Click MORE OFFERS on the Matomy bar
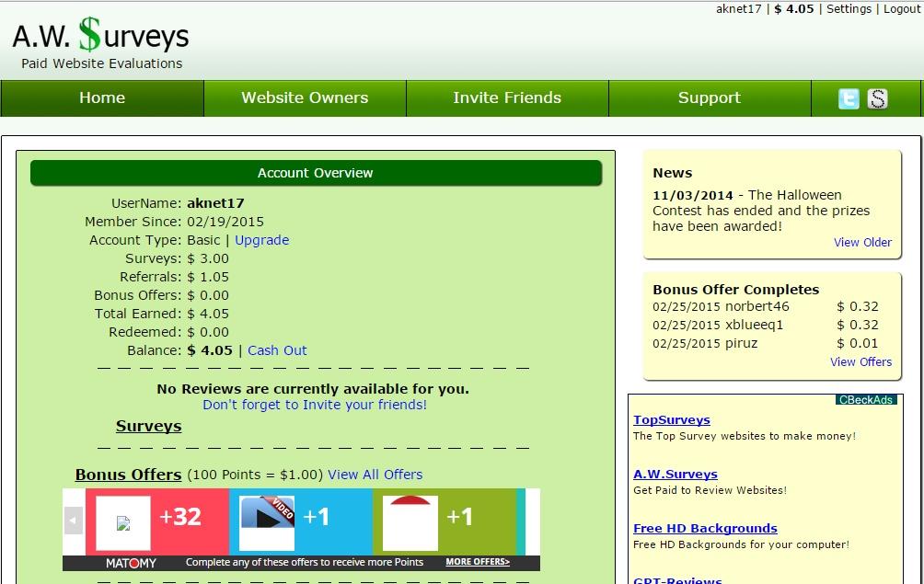 pos(478,562)
